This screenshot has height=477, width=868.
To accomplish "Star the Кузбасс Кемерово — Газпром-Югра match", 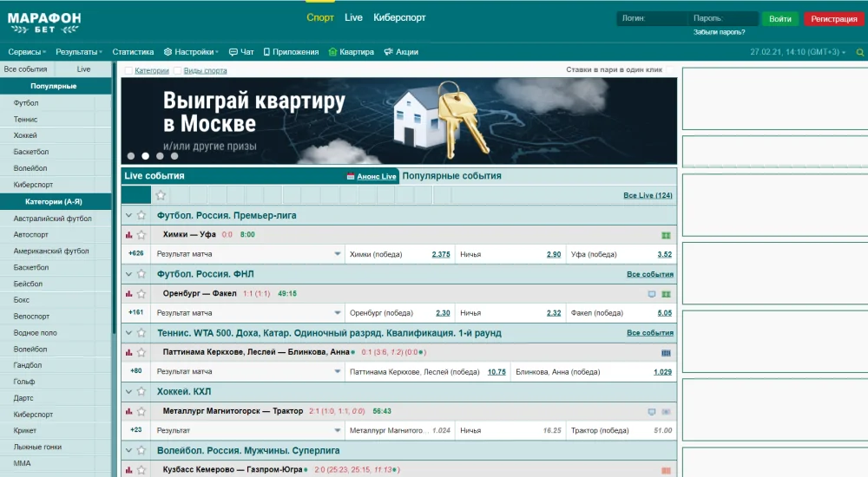I will pyautogui.click(x=141, y=470).
